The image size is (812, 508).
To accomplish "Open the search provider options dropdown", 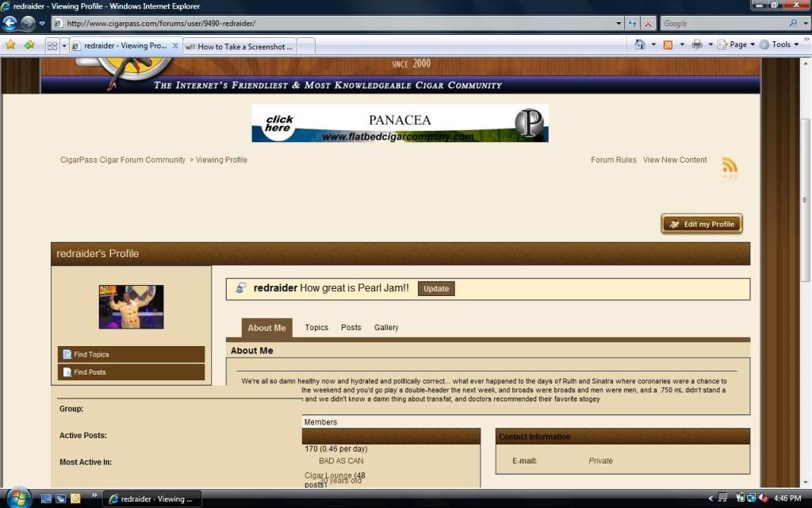I will 806,23.
